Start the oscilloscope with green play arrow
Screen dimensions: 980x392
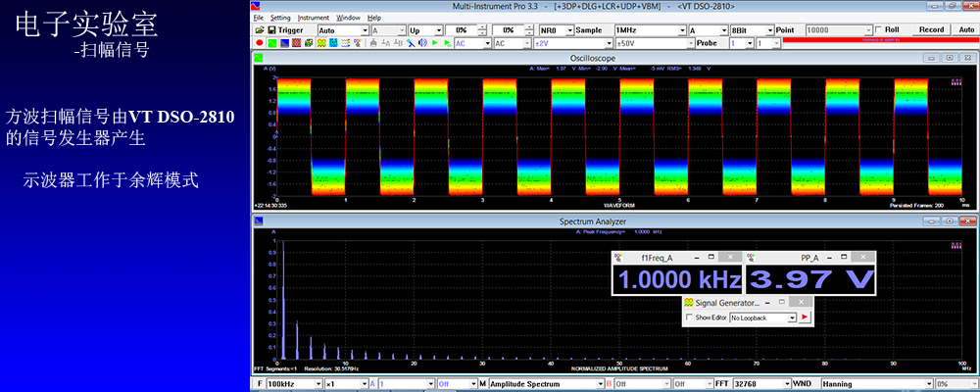tap(434, 43)
